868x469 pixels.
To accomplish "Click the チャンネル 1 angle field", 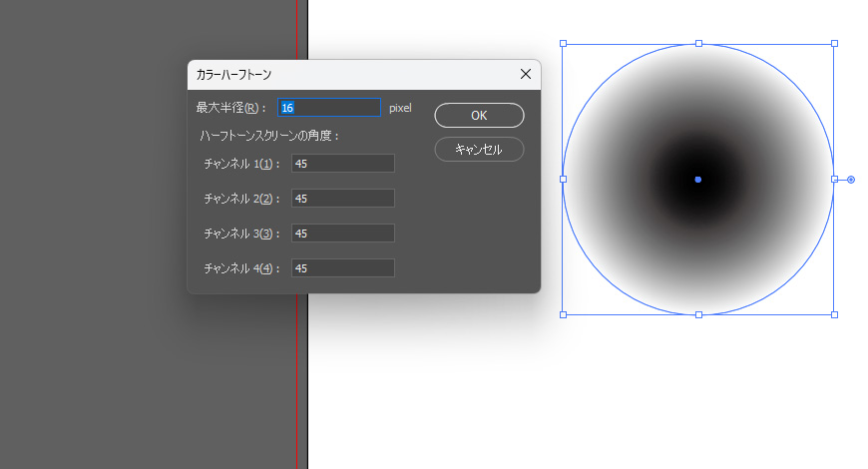I will tap(342, 164).
